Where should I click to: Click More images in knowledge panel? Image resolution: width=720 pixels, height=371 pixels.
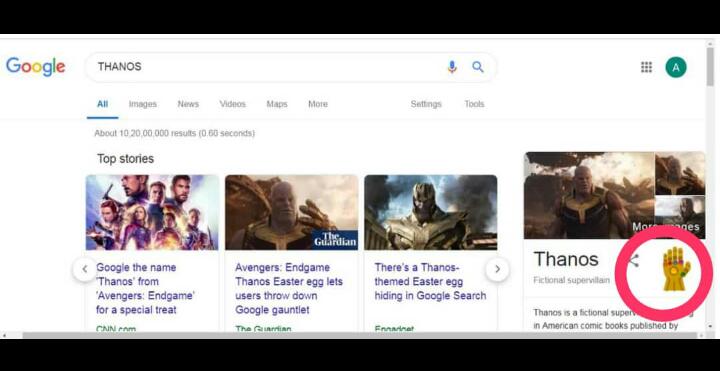(x=665, y=226)
